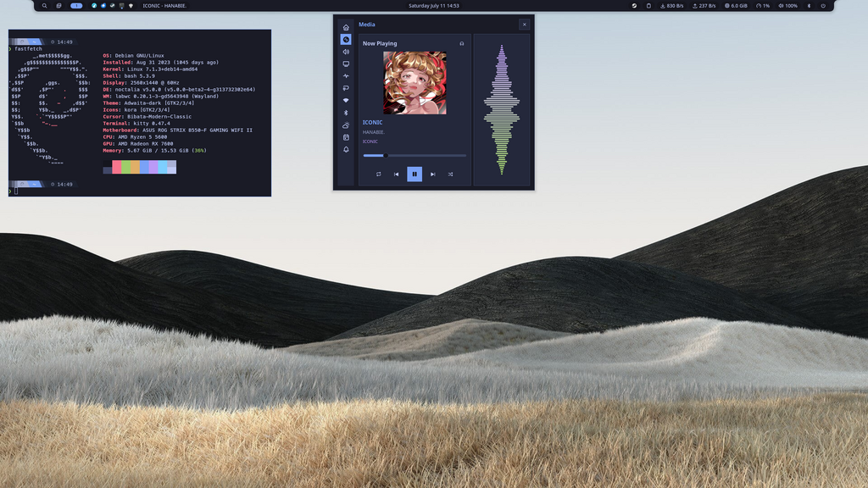Click the Media panel title text

[x=366, y=25]
